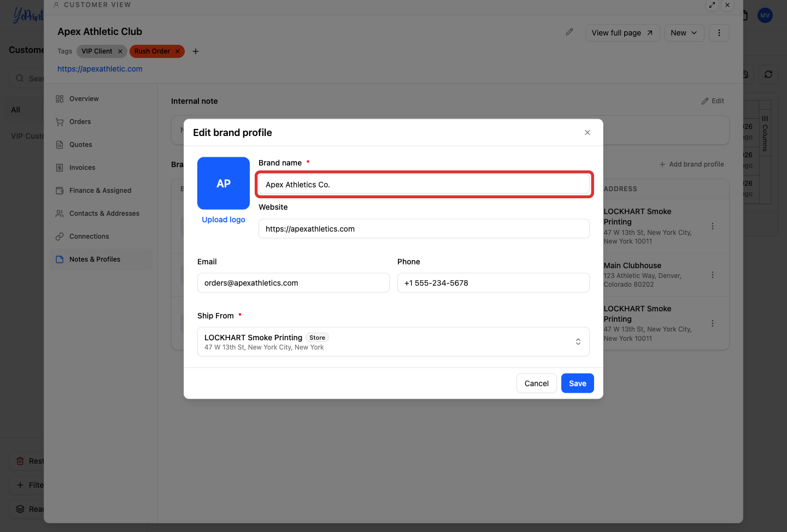Expand the customer view panel to fullscreen
Screen dimensions: 787x532
(712, 5)
